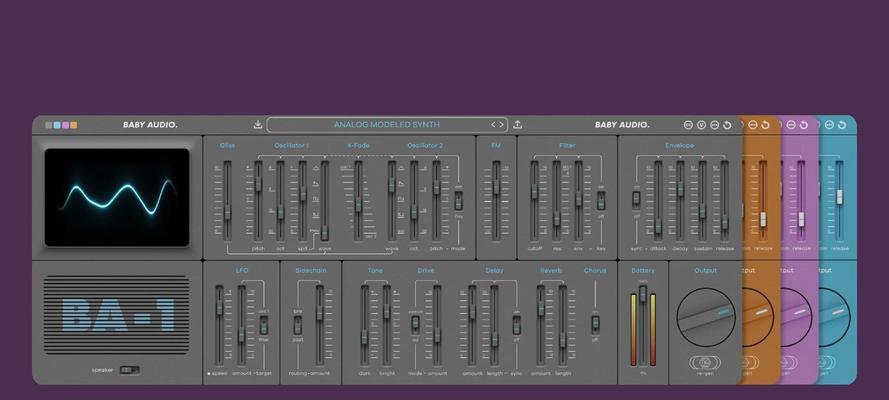The image size is (889, 400).
Task: Click the re-gen button on gray panel
Action: (705, 363)
